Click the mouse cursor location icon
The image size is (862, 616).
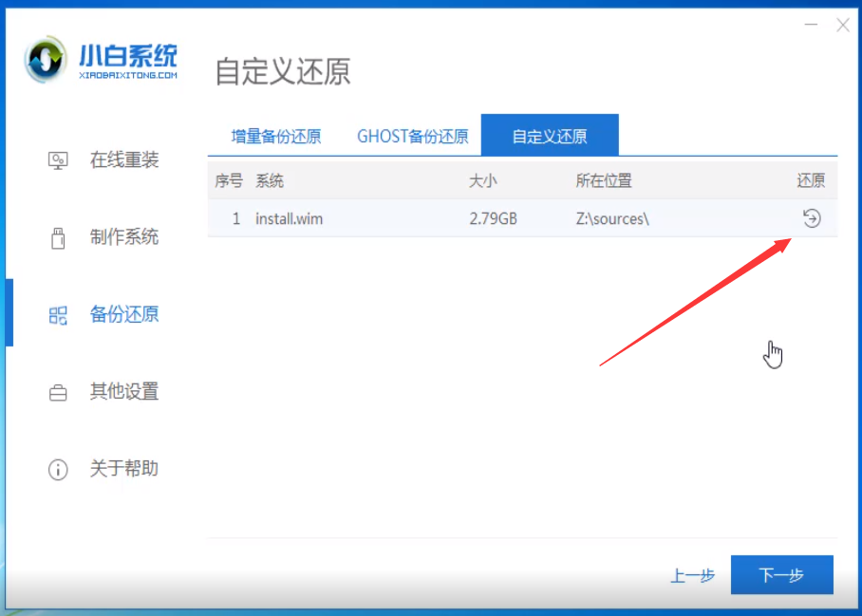774,353
